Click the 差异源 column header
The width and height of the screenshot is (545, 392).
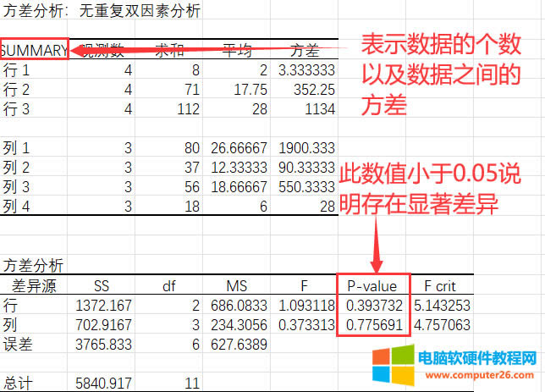34,286
